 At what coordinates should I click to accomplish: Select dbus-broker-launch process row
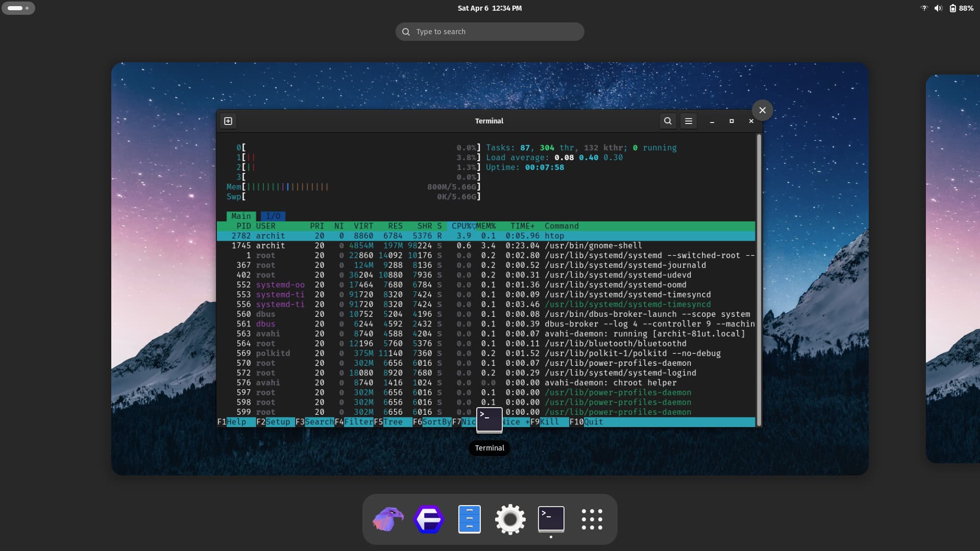point(486,314)
